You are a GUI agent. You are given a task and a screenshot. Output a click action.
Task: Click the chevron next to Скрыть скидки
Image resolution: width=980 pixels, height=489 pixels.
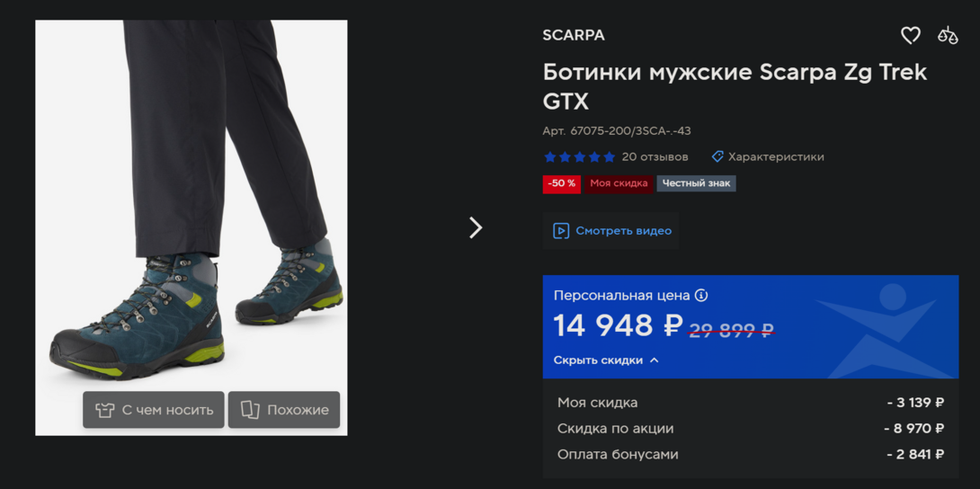click(654, 360)
